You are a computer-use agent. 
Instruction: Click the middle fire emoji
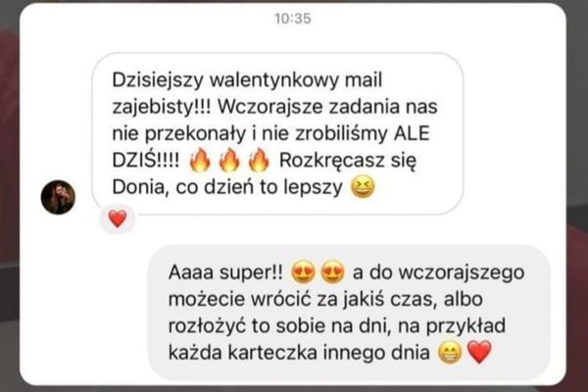[229, 160]
